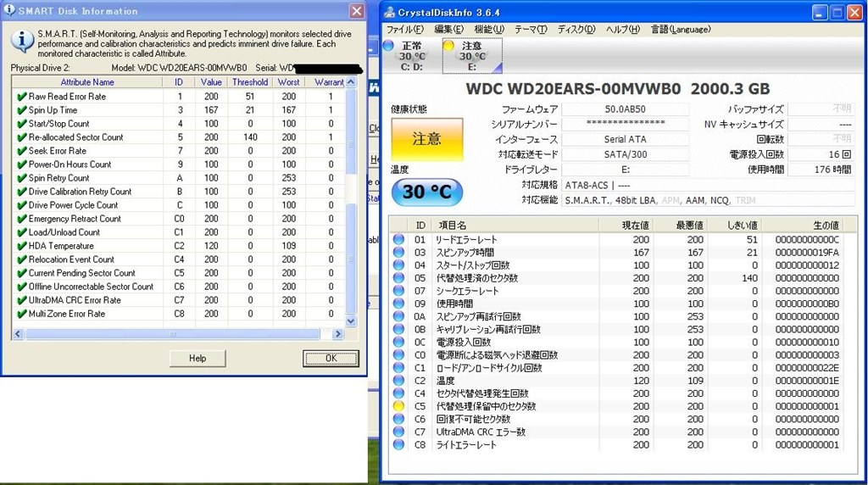Click the green check beside Load/Unload Count
Viewport: 868px width, 485px height.
(x=21, y=232)
